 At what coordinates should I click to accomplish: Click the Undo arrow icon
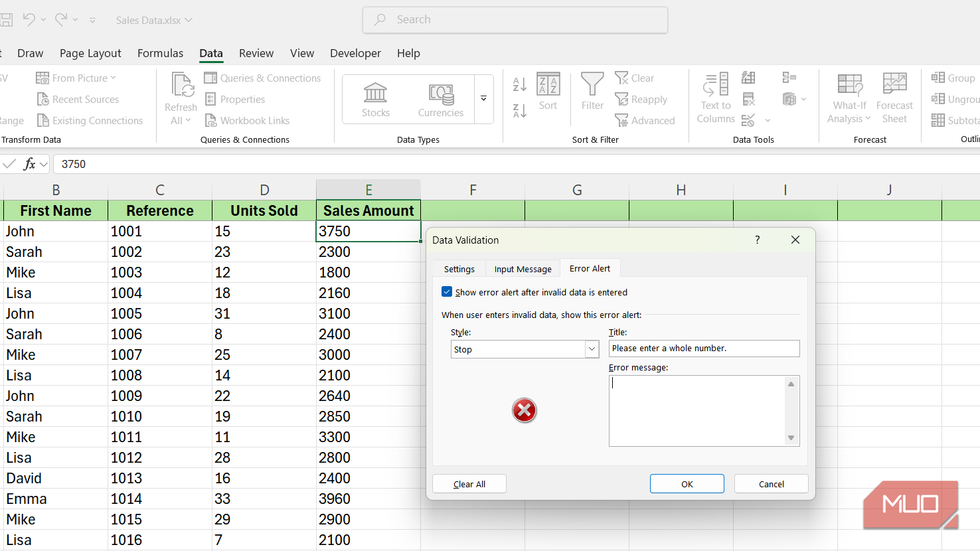point(29,19)
